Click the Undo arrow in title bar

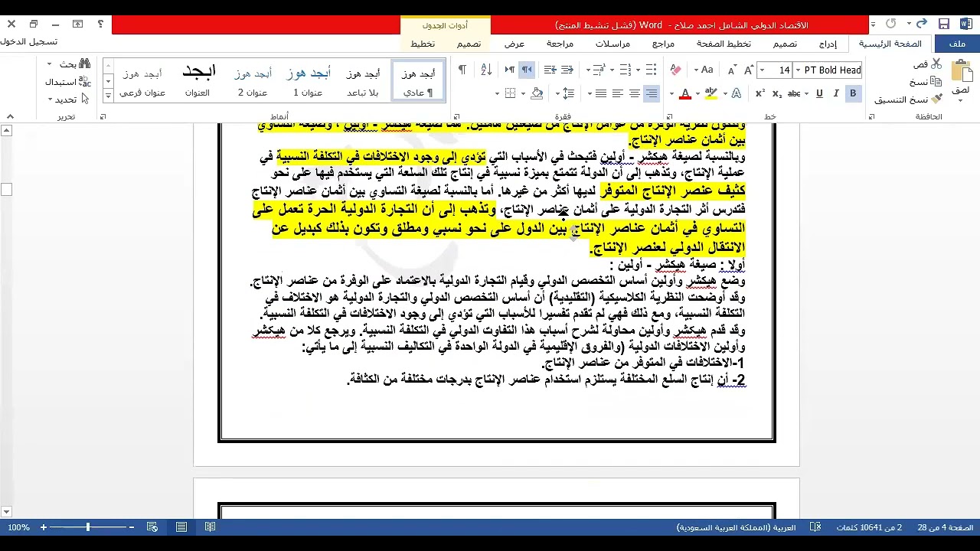pos(922,24)
